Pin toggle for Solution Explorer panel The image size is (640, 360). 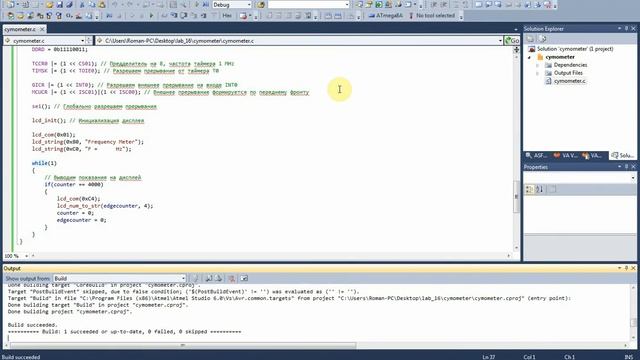coord(627,29)
